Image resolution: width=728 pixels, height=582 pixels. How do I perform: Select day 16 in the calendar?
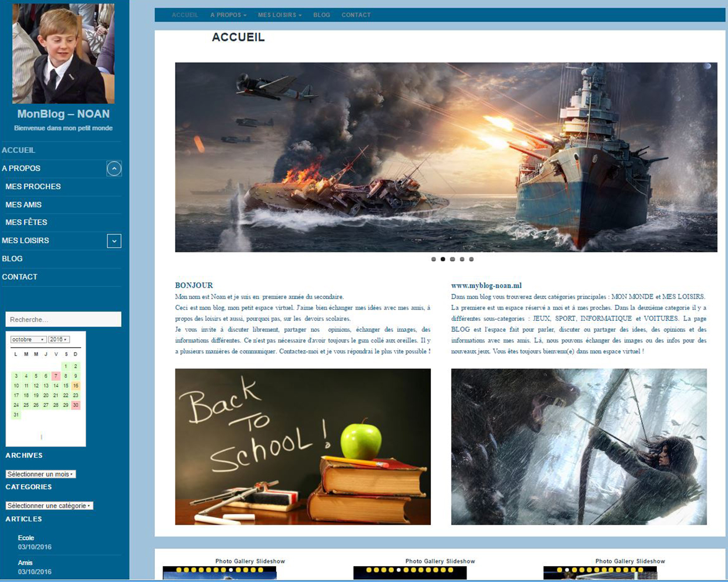[x=76, y=386]
